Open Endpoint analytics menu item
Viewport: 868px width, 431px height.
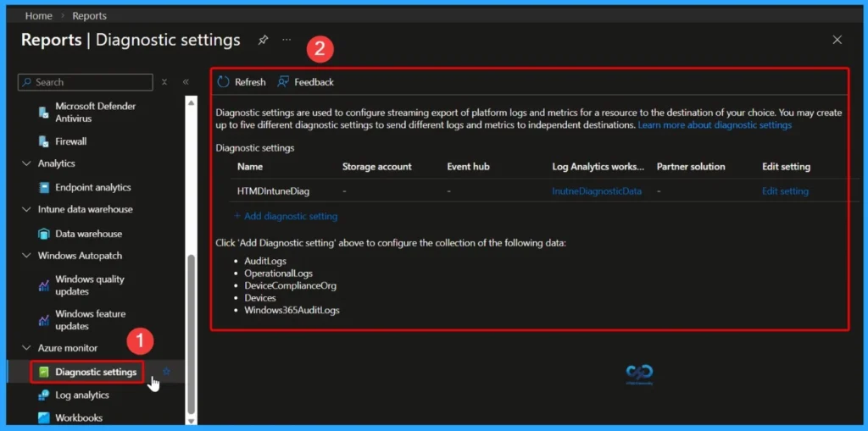point(93,188)
